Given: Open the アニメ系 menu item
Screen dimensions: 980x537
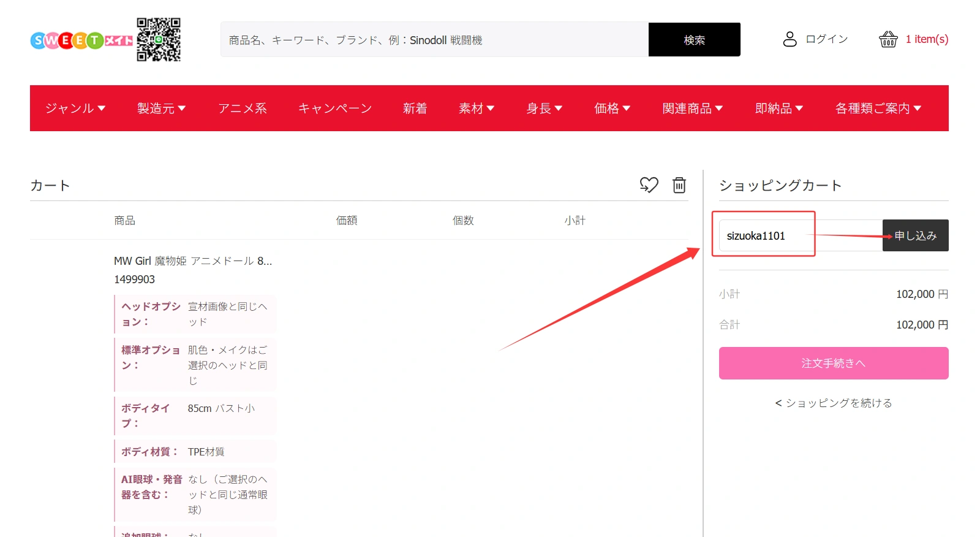Looking at the screenshot, I should point(243,109).
